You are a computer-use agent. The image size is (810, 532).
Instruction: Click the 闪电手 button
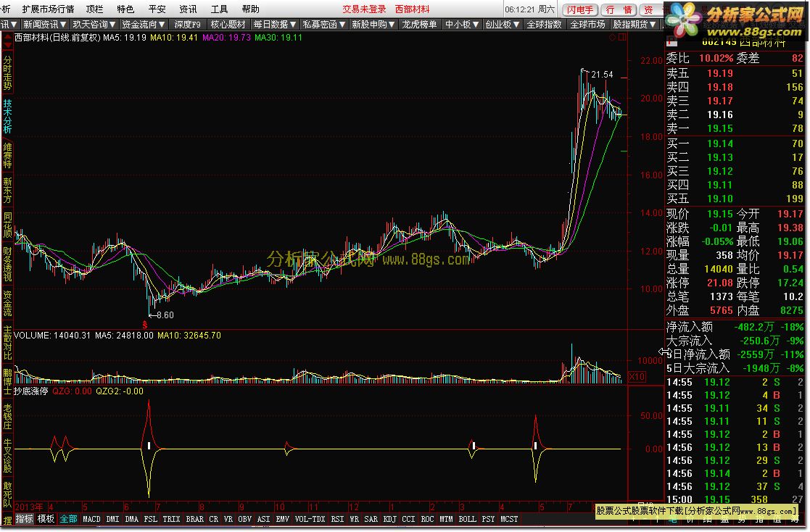point(580,10)
